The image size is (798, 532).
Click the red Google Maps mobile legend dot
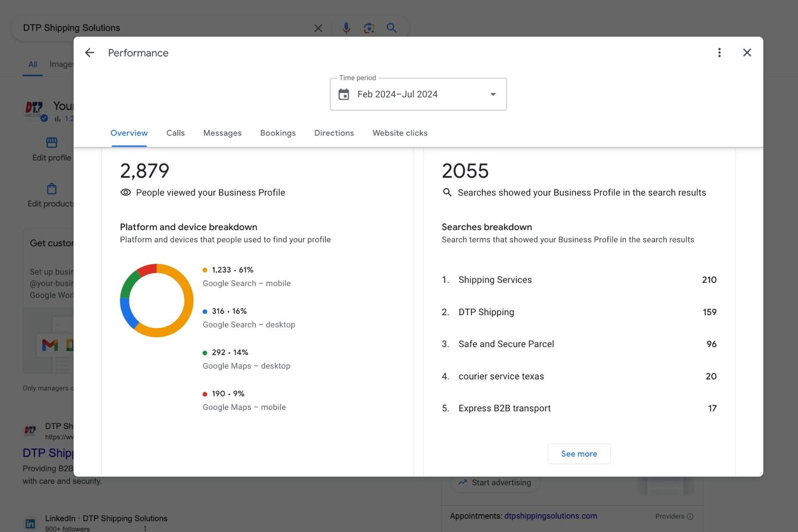[x=204, y=394]
